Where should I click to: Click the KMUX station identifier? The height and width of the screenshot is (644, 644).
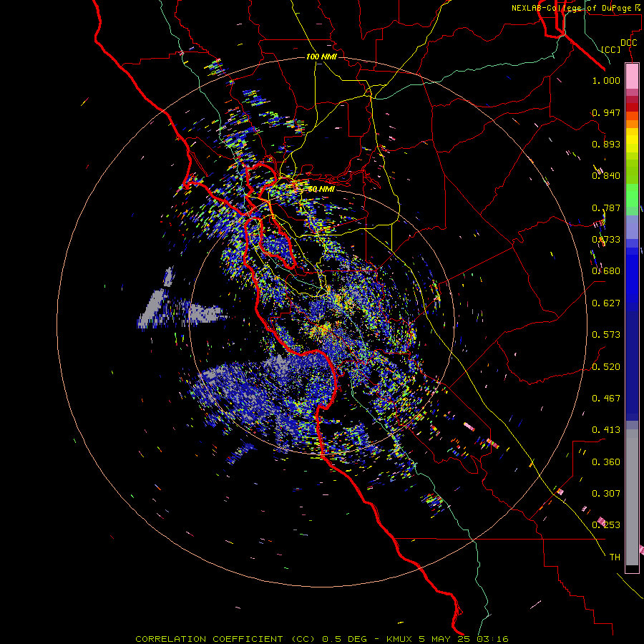click(399, 639)
